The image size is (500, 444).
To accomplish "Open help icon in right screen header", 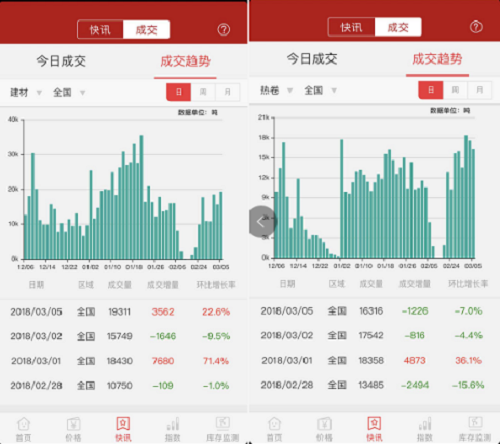I will pos(476,26).
